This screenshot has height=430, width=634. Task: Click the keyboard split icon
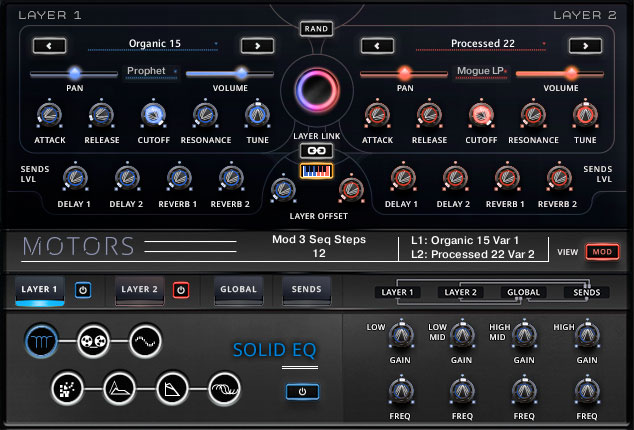coord(316,171)
